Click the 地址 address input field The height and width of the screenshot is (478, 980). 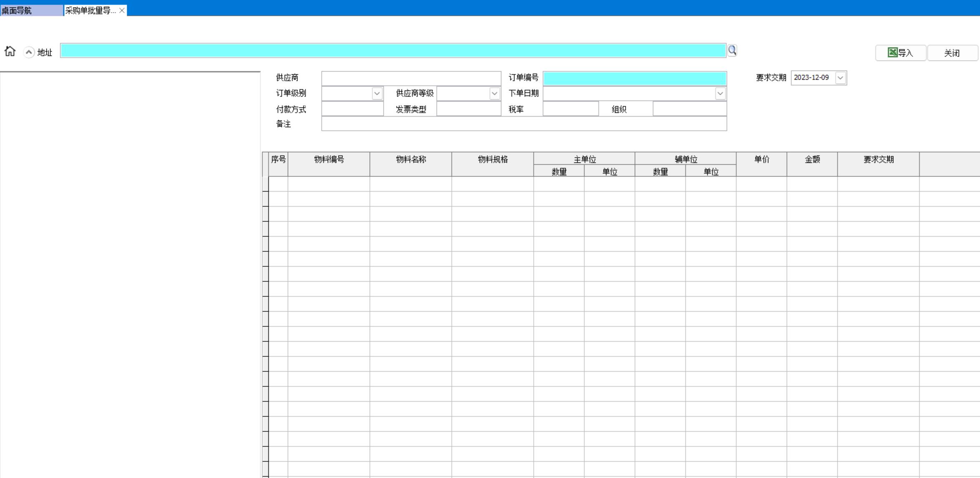coord(393,50)
